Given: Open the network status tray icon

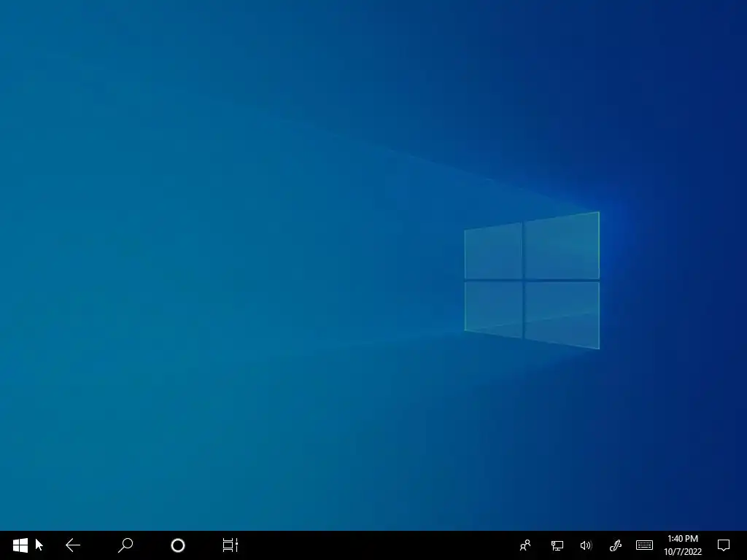Looking at the screenshot, I should [x=557, y=545].
